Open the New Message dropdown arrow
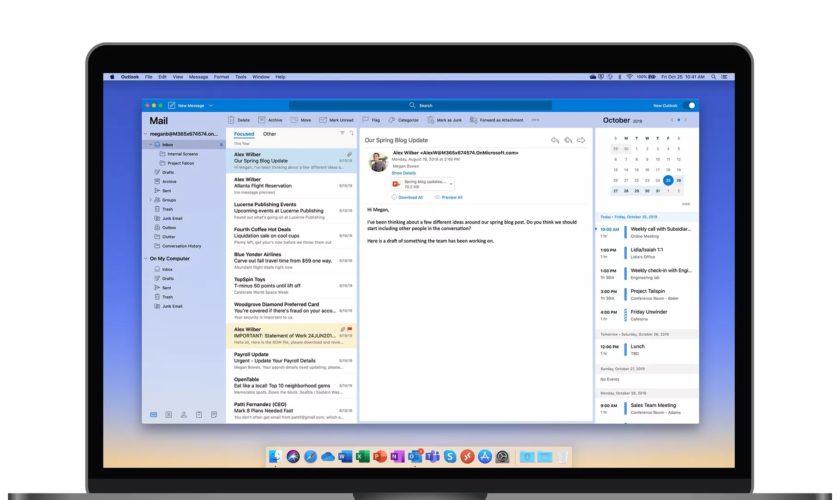The height and width of the screenshot is (500, 840). 211,106
